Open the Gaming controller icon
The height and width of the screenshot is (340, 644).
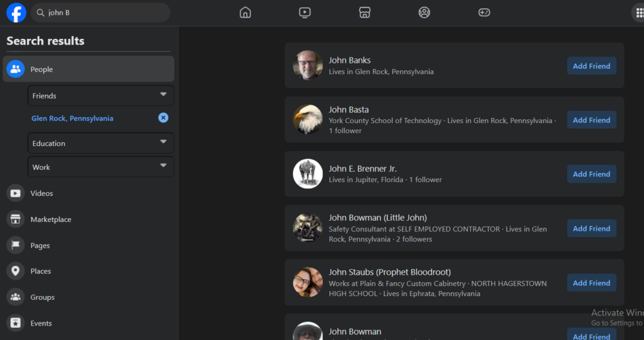[x=484, y=13]
